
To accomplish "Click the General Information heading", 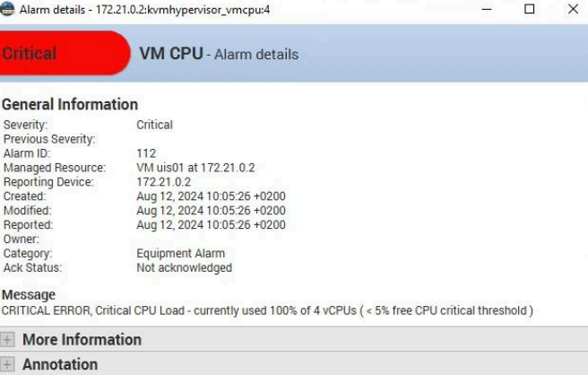I will [x=70, y=104].
